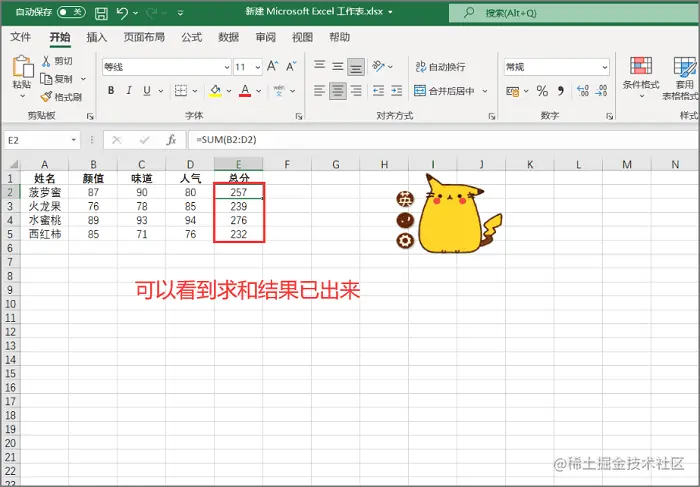The height and width of the screenshot is (487, 700).
Task: Click the Select All corner triangle
Action: [14, 164]
